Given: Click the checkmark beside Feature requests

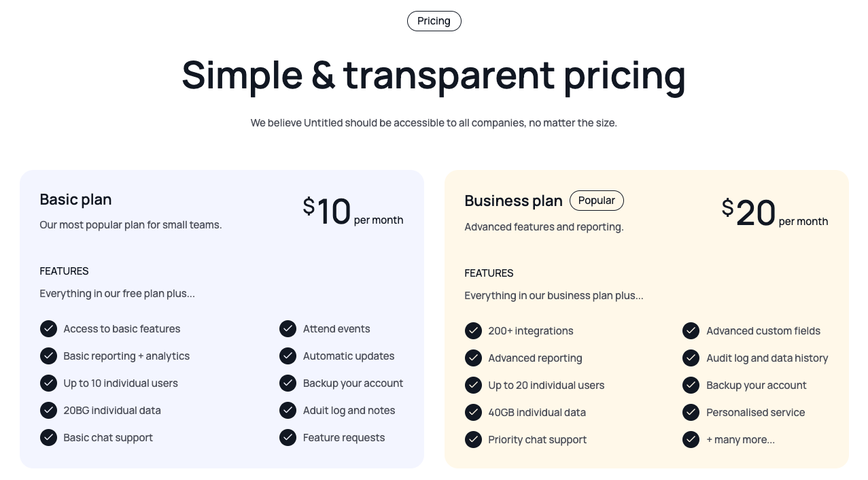Looking at the screenshot, I should (288, 437).
